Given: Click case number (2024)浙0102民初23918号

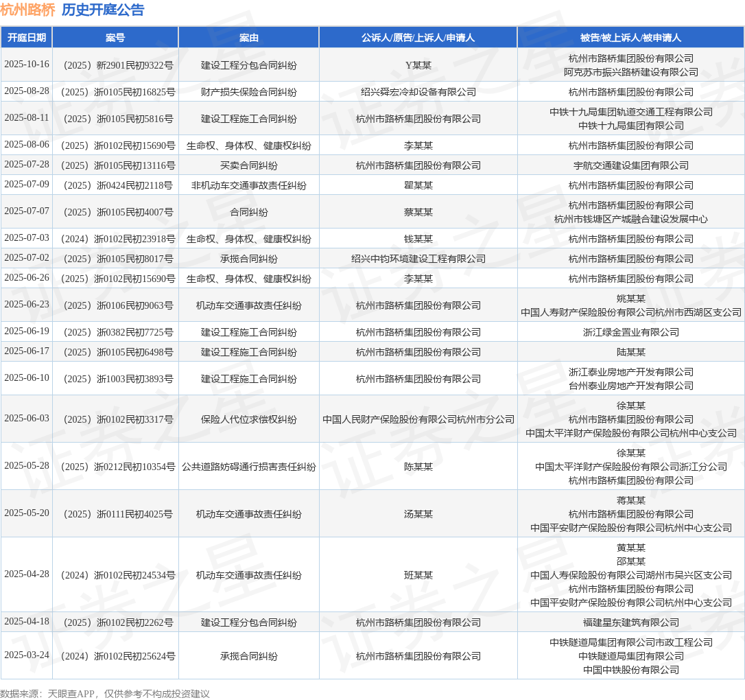Looking at the screenshot, I should (x=115, y=239).
